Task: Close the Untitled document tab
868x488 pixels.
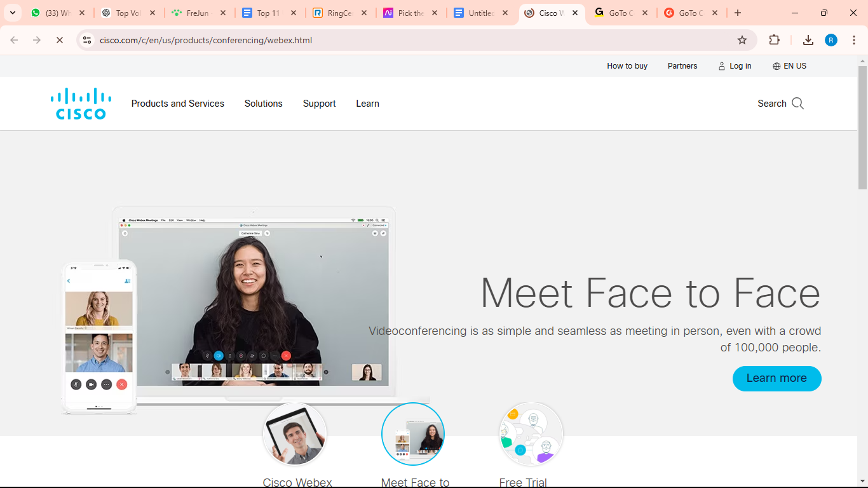Action: point(505,13)
